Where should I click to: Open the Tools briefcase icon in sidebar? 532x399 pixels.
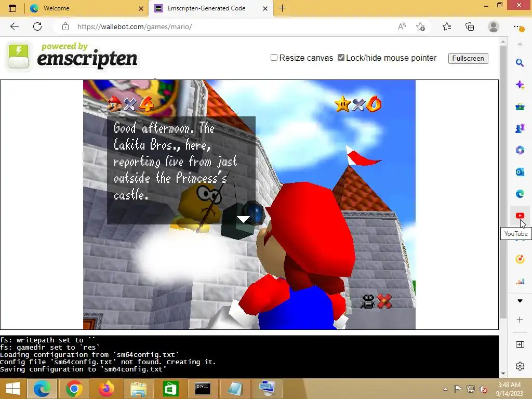520,107
